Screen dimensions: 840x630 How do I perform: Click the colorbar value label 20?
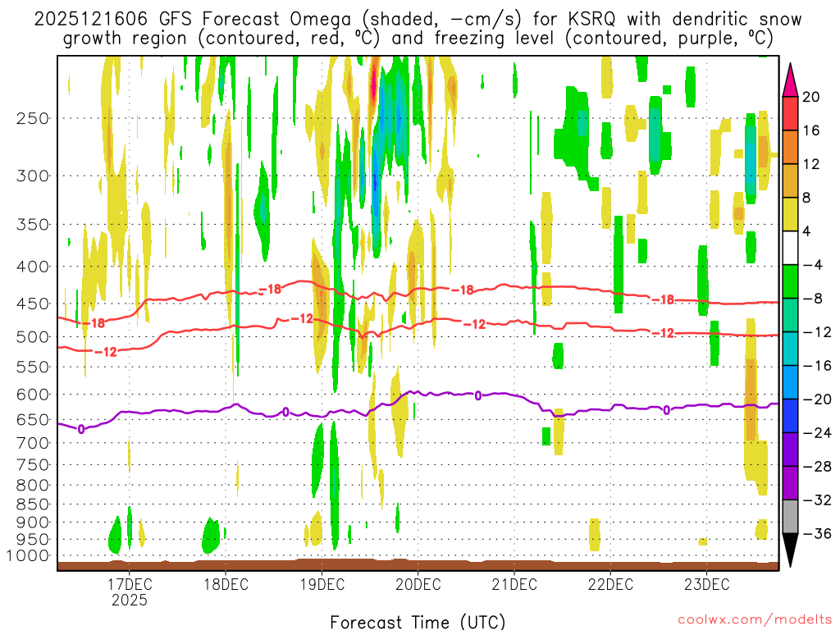coord(811,97)
